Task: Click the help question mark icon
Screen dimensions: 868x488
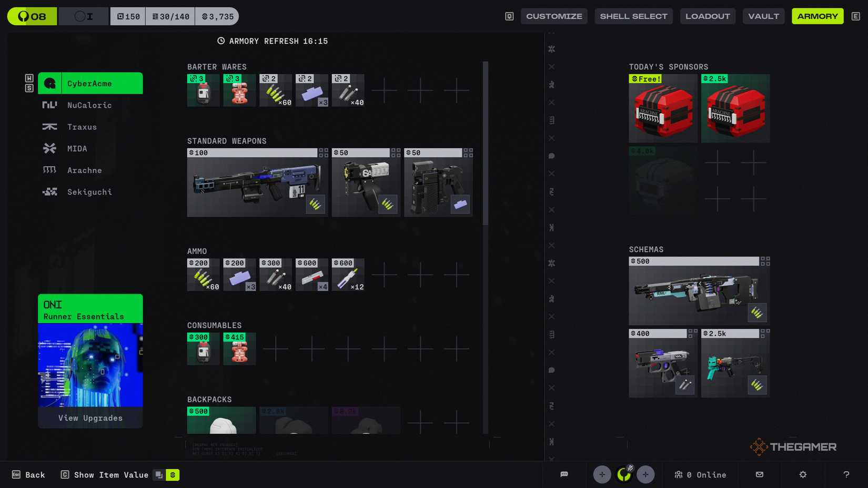Action: (x=846, y=474)
